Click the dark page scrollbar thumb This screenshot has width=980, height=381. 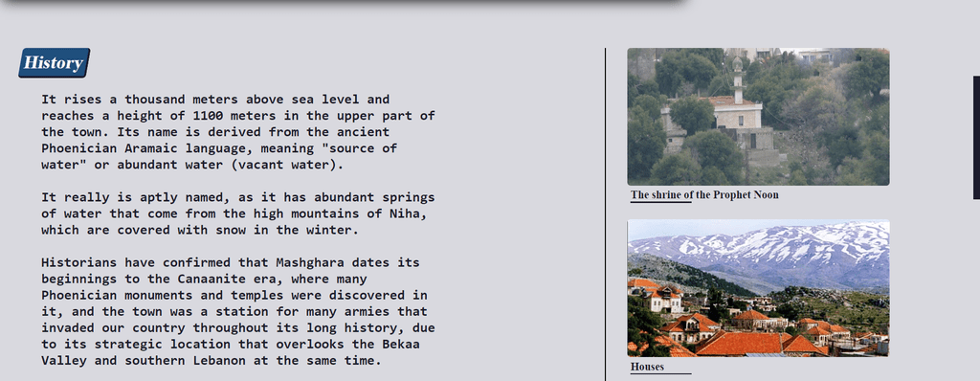pyautogui.click(x=976, y=138)
